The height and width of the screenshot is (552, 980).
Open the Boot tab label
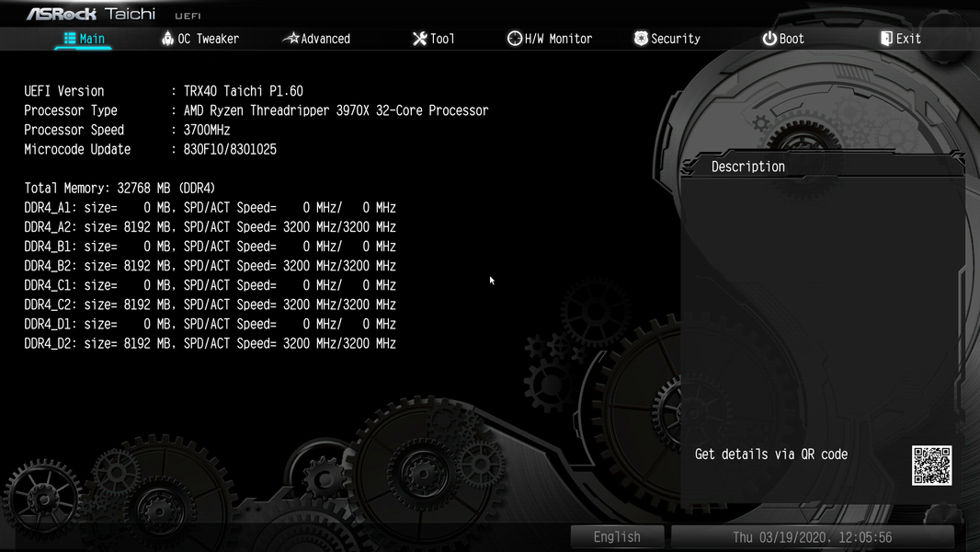[792, 39]
